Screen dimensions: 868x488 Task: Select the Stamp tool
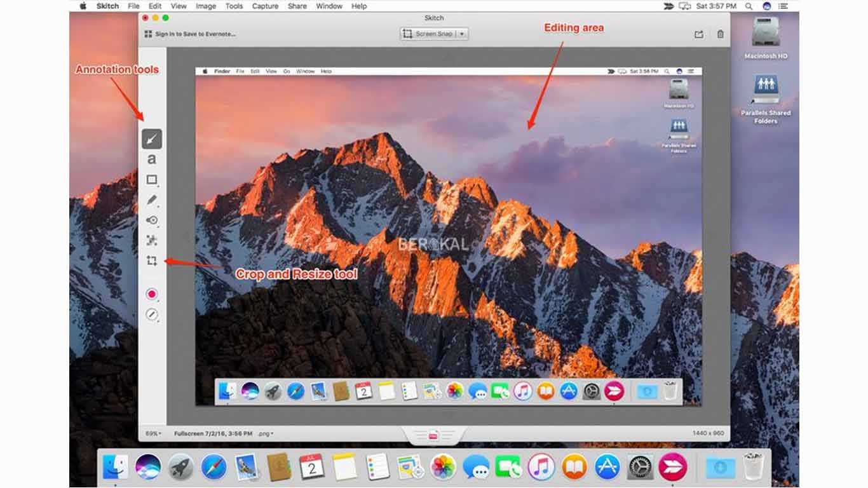(151, 220)
